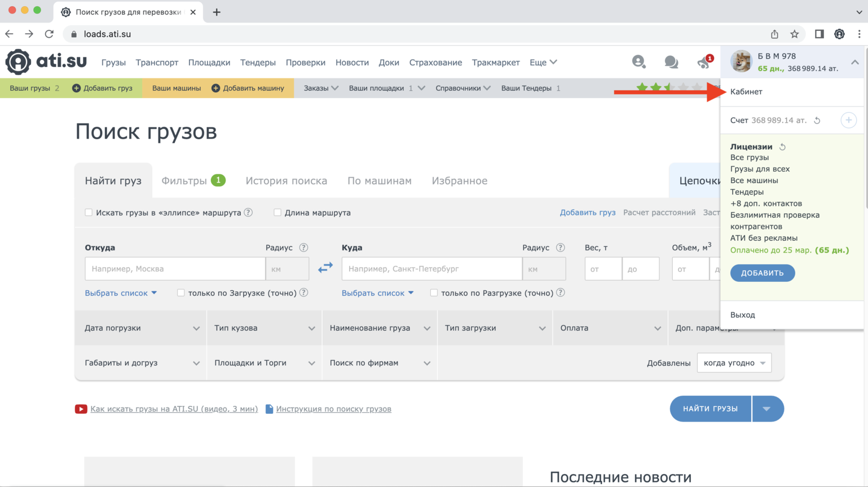The width and height of the screenshot is (868, 487).
Task: Click help icon next to ellipse search option
Action: click(248, 212)
